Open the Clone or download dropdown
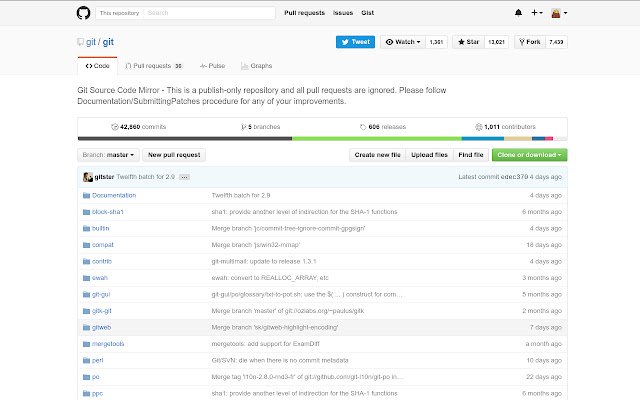This screenshot has height=400, width=640. (x=529, y=155)
